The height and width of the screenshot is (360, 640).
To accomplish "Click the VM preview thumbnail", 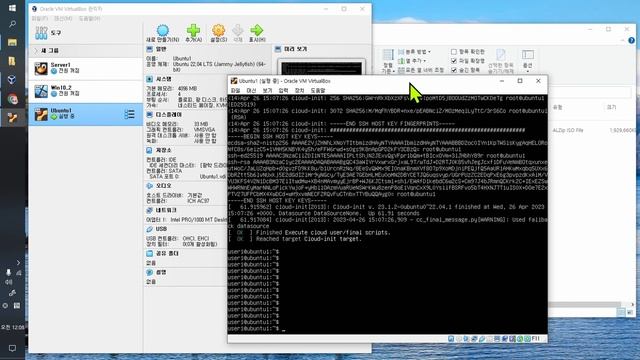I will 321,68.
